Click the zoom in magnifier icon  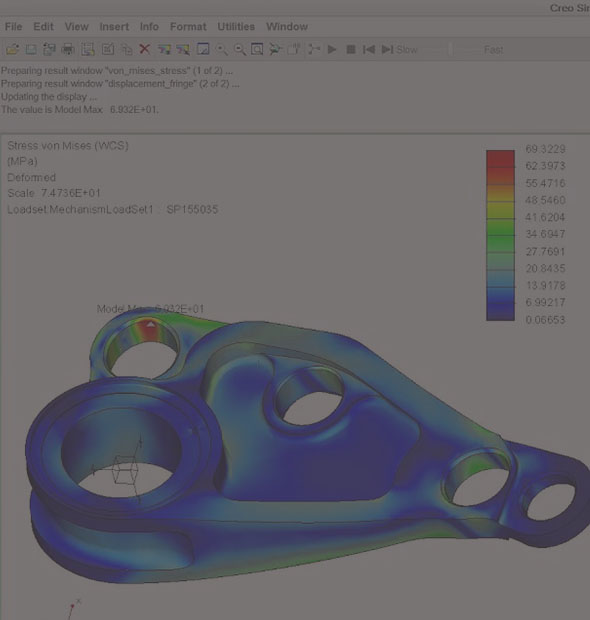pyautogui.click(x=221, y=49)
